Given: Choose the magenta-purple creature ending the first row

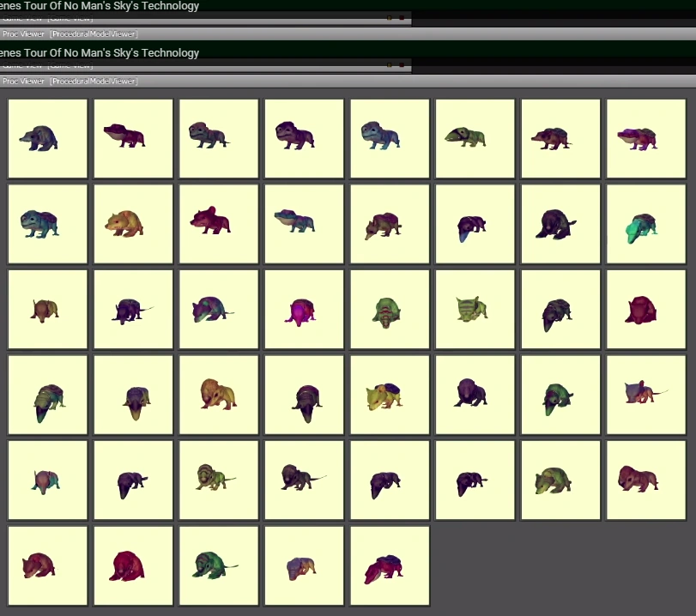Looking at the screenshot, I should click(646, 138).
